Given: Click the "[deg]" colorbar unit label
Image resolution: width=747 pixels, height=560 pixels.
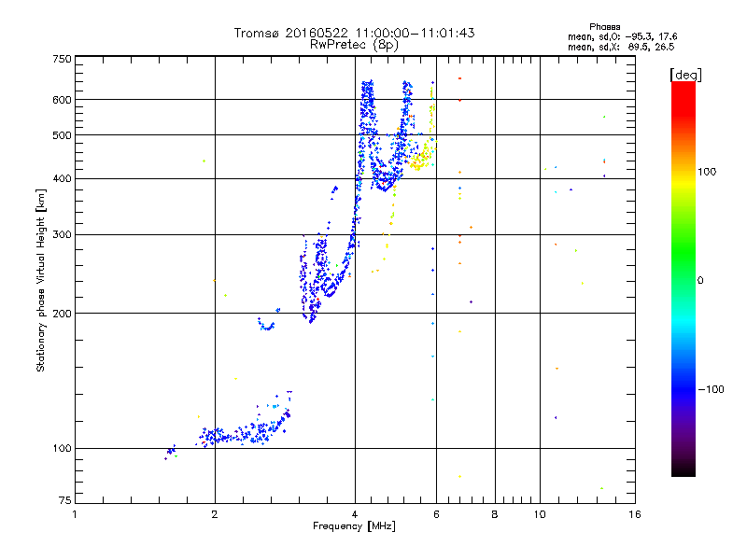Looking at the screenshot, I should coord(685,75).
